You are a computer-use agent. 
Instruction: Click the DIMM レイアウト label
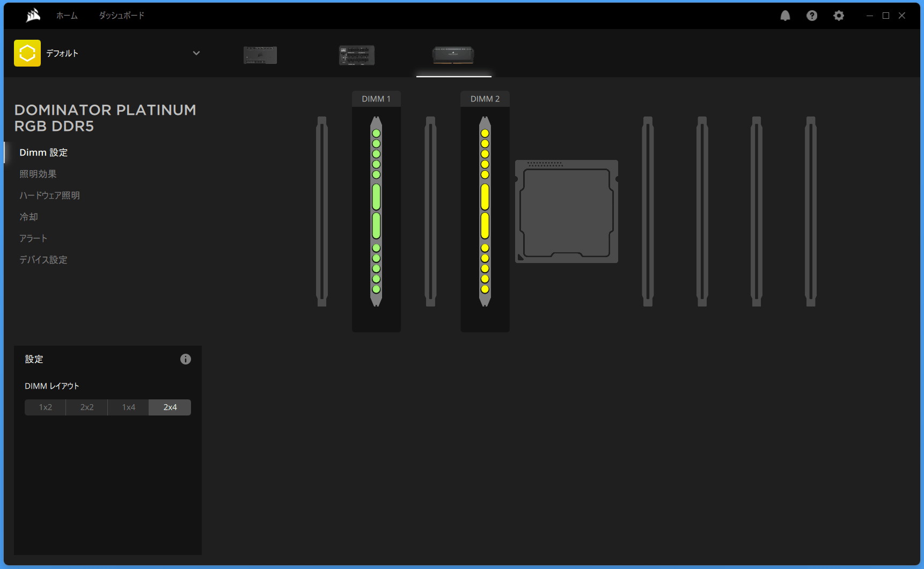click(52, 386)
